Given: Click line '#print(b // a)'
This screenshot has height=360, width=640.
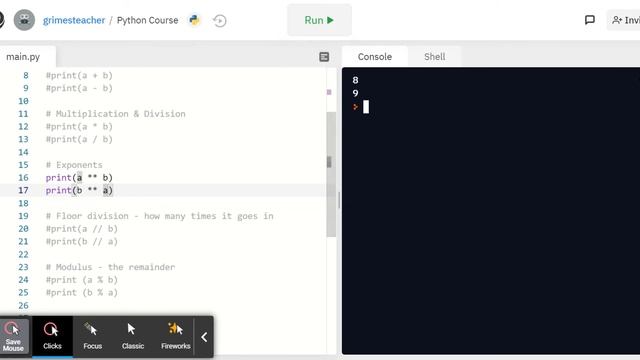Looking at the screenshot, I should tap(82, 241).
